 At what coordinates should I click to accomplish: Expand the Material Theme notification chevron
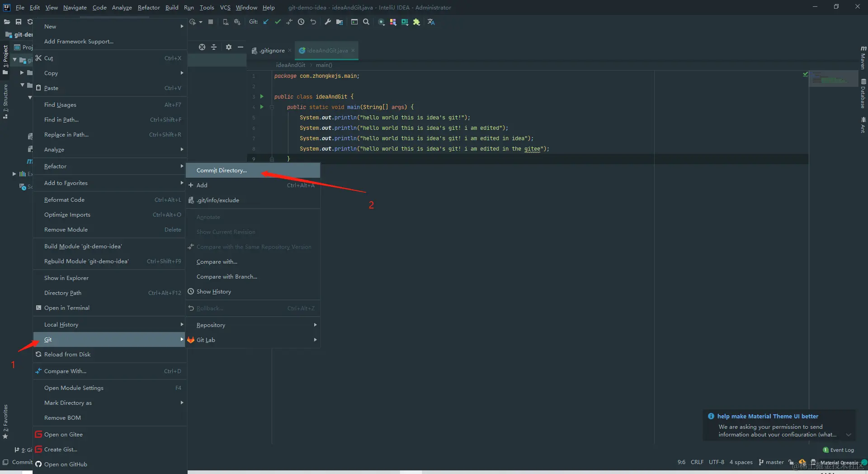click(849, 435)
